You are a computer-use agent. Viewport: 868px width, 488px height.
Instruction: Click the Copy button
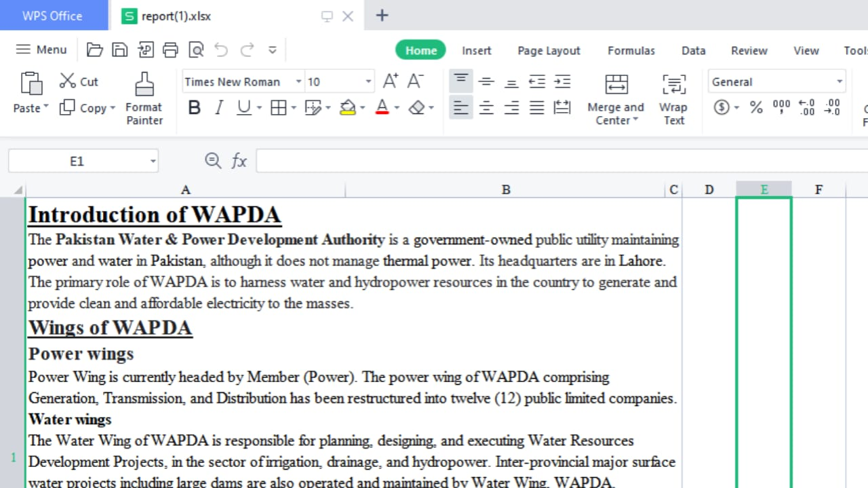coord(87,107)
